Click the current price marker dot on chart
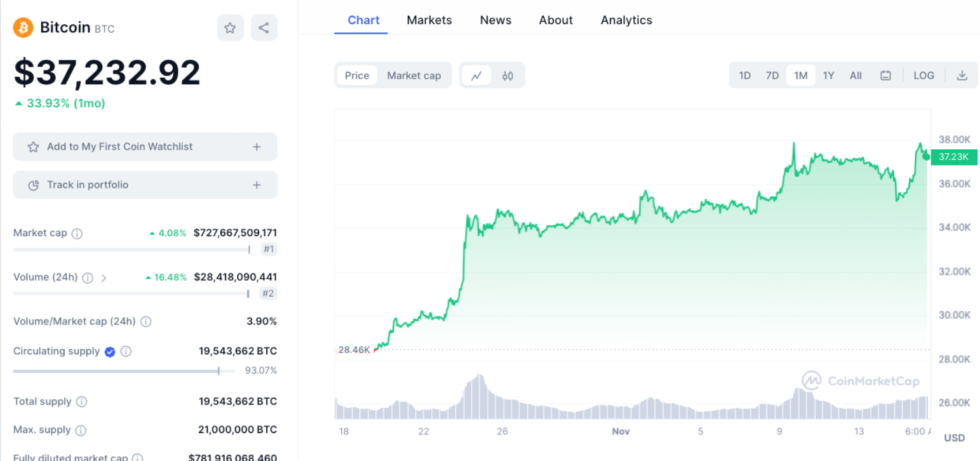 (926, 156)
